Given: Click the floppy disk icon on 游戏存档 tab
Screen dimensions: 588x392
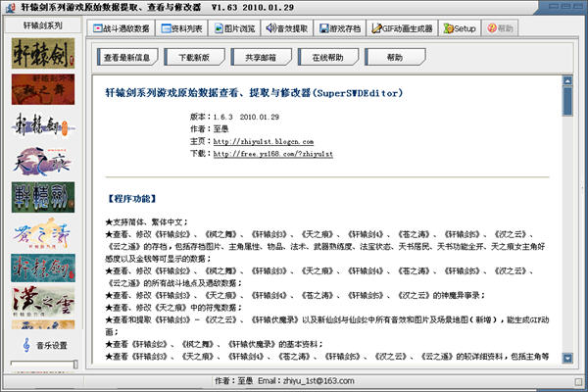Looking at the screenshot, I should pos(324,28).
